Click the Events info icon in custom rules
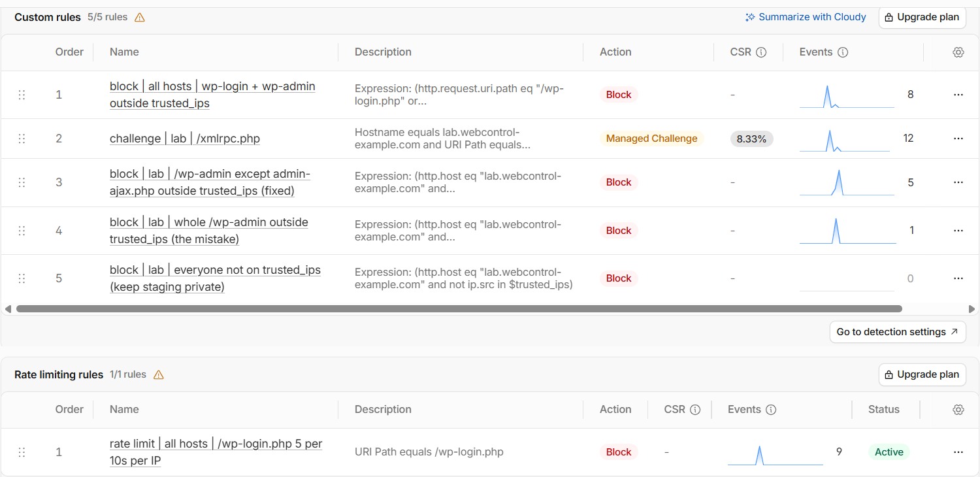The width and height of the screenshot is (980, 477). coord(843,52)
